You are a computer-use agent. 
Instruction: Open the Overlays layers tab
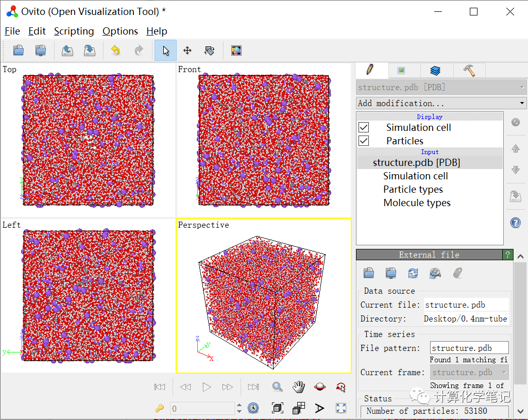tap(436, 71)
